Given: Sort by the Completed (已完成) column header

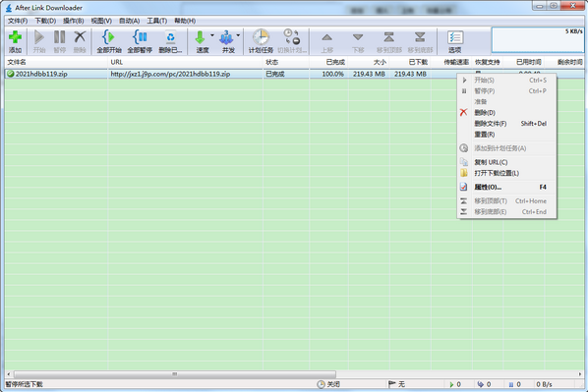Looking at the screenshot, I should [328, 62].
